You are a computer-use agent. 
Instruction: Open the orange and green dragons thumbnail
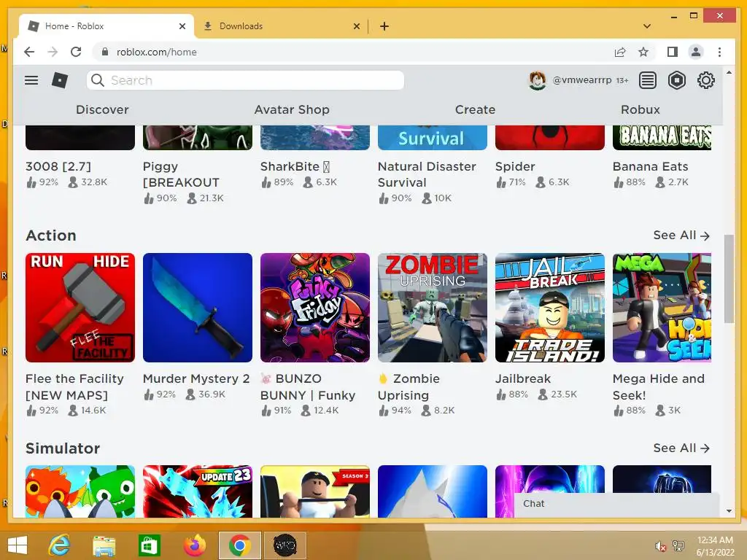click(80, 491)
